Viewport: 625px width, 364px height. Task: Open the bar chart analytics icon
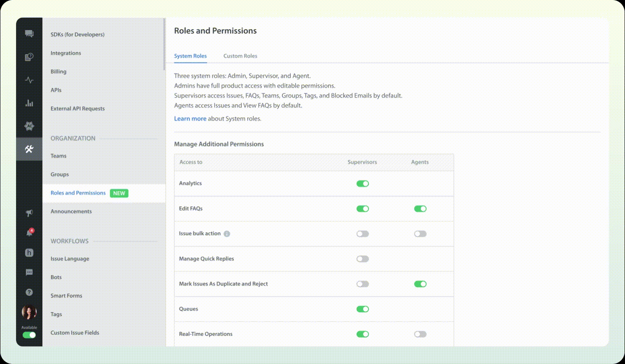pos(29,103)
